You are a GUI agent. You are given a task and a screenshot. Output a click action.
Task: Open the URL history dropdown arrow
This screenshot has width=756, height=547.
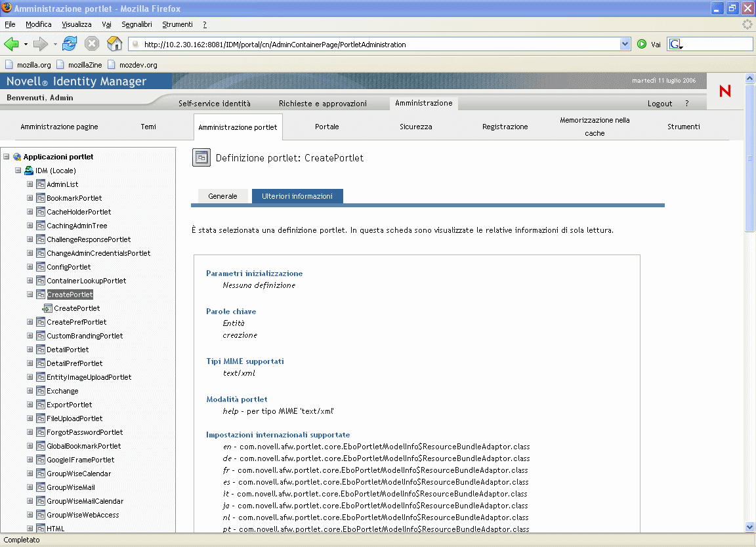coord(625,45)
